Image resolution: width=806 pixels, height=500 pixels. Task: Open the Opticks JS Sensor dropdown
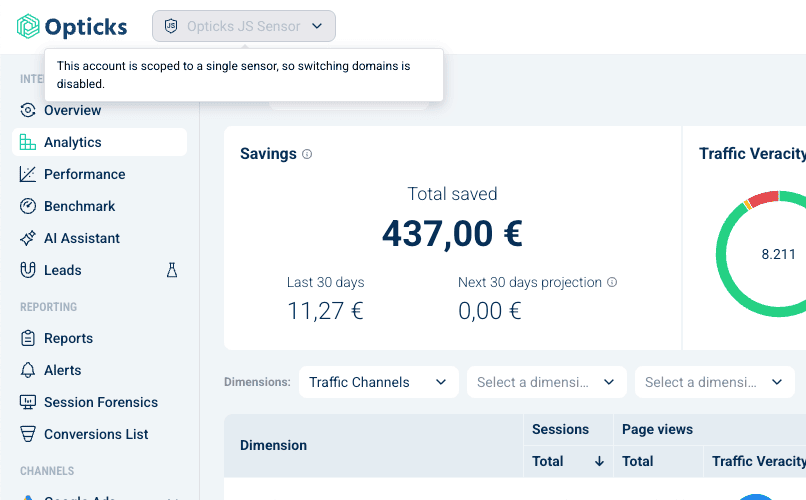point(244,26)
